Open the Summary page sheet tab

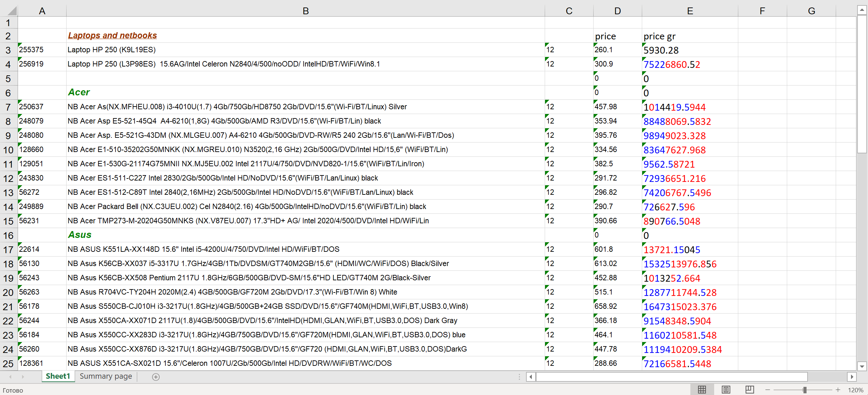[106, 376]
